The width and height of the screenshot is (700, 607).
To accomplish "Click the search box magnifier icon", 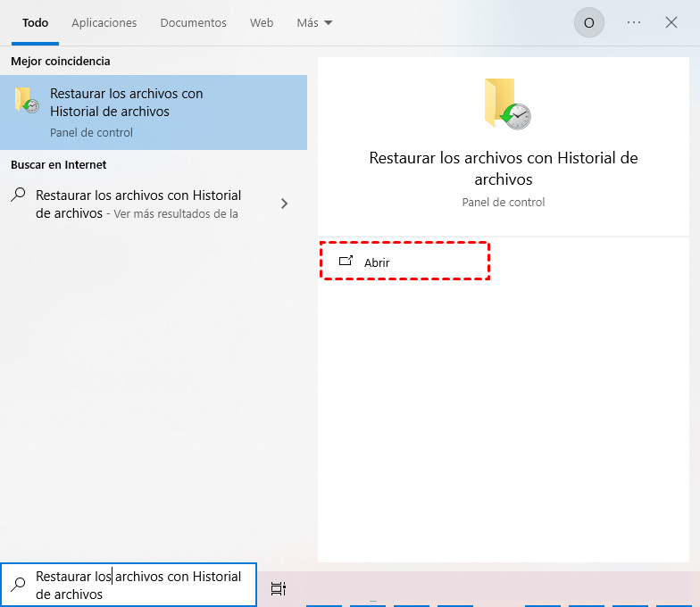I will (18, 584).
